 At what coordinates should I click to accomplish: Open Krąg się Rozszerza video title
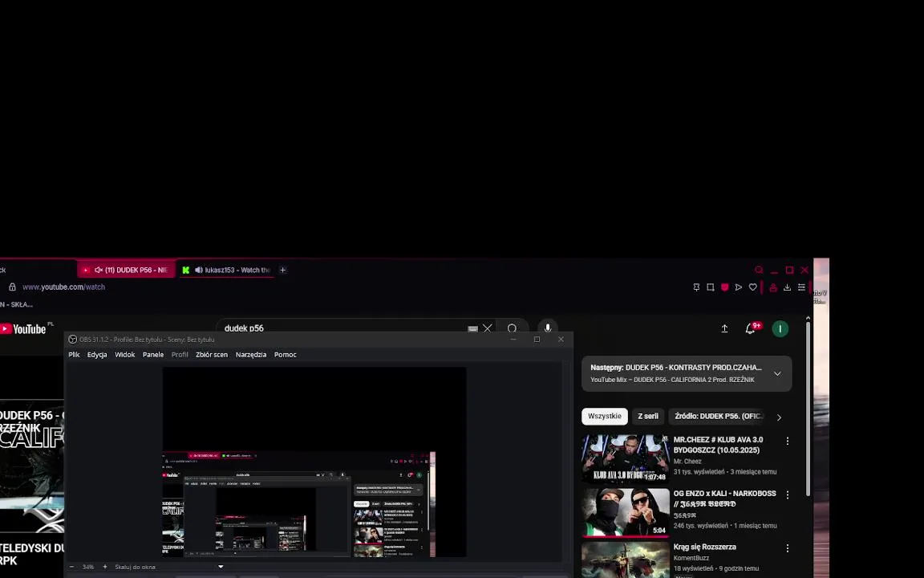(x=705, y=547)
